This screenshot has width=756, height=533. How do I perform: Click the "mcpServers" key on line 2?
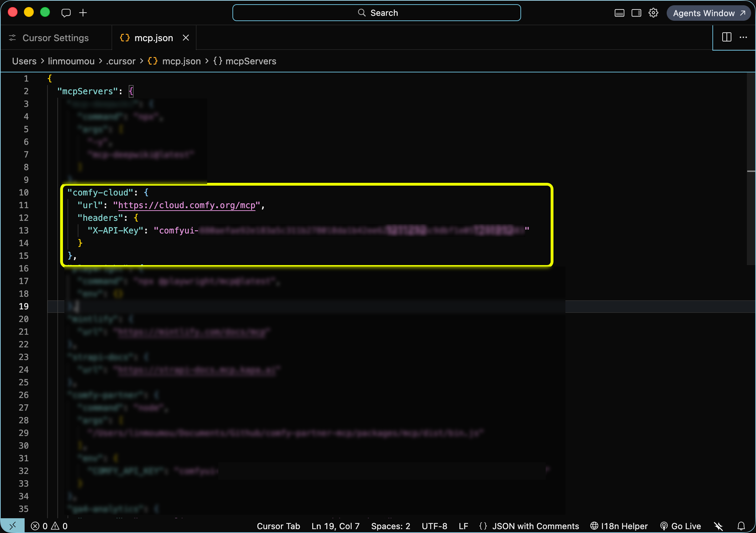88,91
